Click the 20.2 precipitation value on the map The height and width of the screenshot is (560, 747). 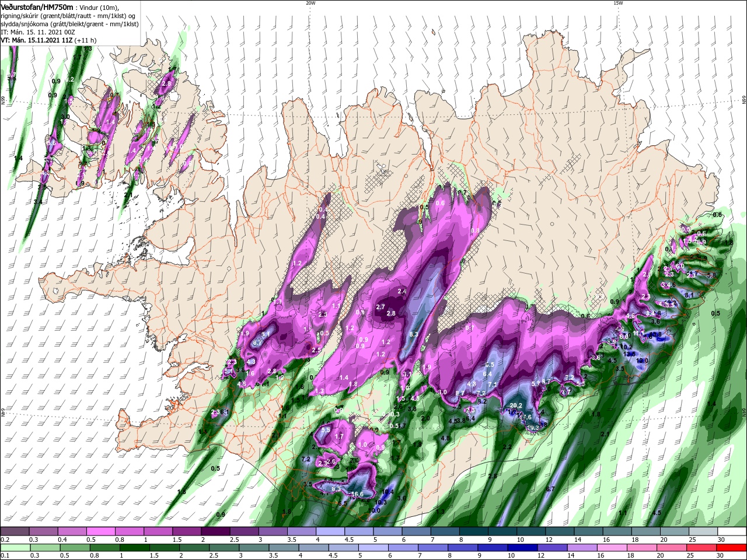516,405
